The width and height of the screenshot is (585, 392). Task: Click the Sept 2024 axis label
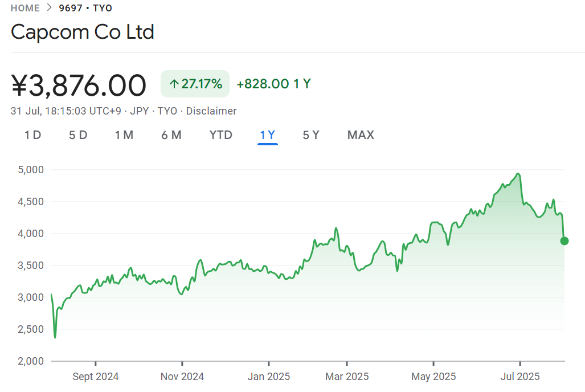(x=96, y=377)
